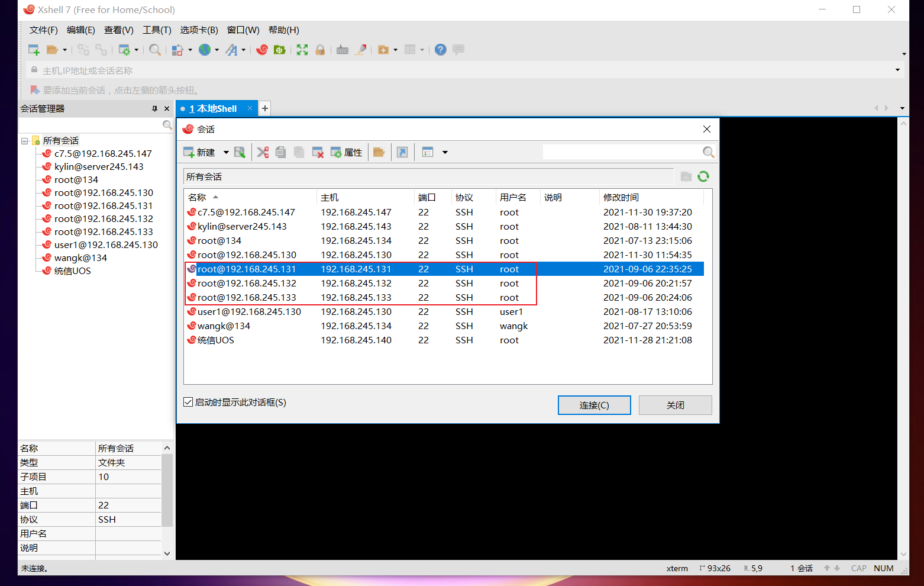Open the globe encoding icon in main toolbar
Viewport: 924px width, 586px height.
click(205, 50)
